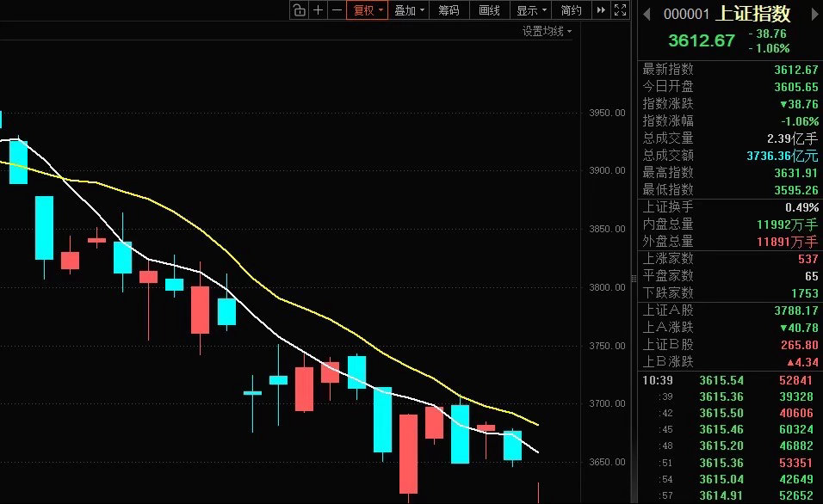Zoom in chart with plus icon
The height and width of the screenshot is (504, 823).
coord(318,10)
